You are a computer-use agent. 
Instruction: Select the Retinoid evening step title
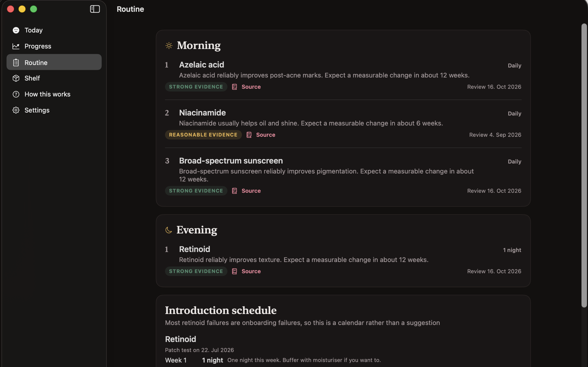[195, 249]
